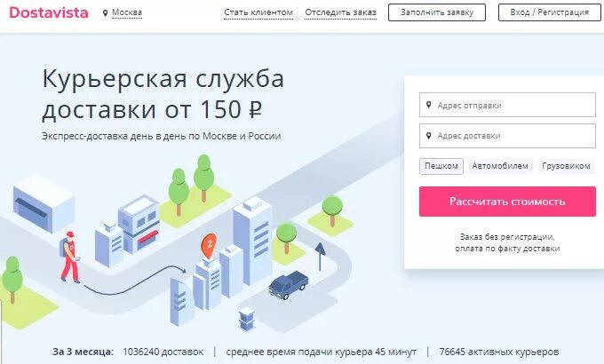Select the Автомобилем delivery option
The height and width of the screenshot is (364, 604).
pos(500,166)
